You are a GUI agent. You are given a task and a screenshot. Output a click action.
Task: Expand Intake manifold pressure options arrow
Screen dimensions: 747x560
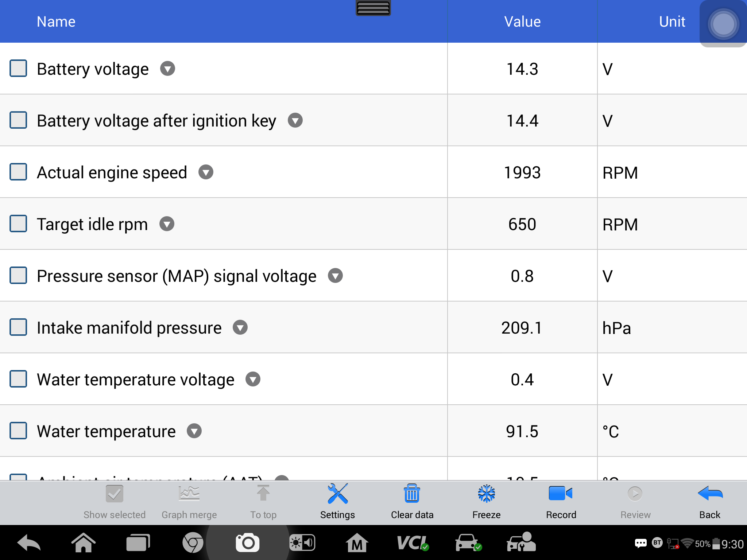pos(240,327)
